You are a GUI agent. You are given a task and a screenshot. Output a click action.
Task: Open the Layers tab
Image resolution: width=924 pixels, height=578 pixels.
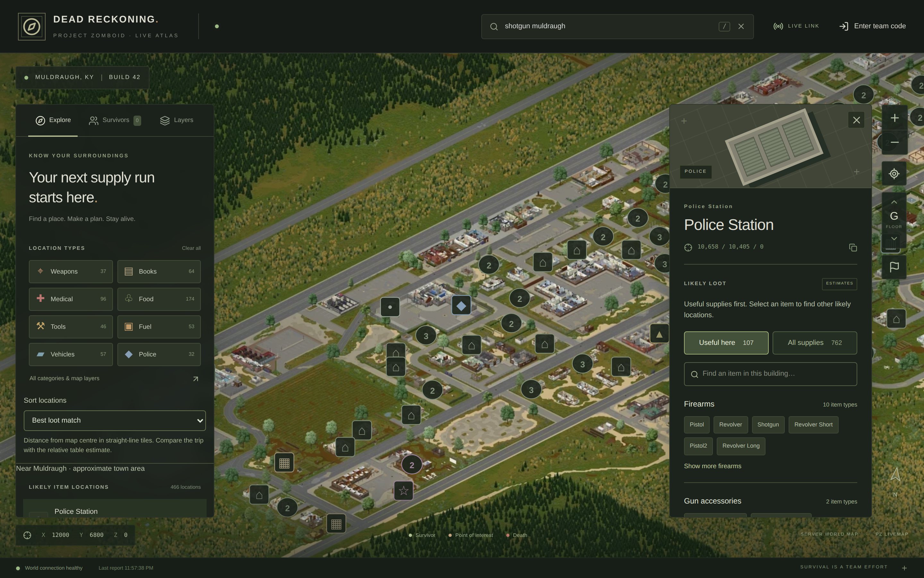click(x=176, y=120)
